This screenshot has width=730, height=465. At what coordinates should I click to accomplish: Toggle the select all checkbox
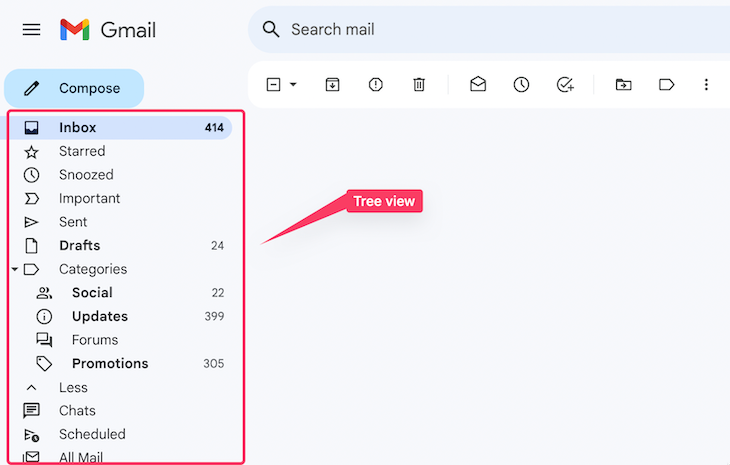274,85
